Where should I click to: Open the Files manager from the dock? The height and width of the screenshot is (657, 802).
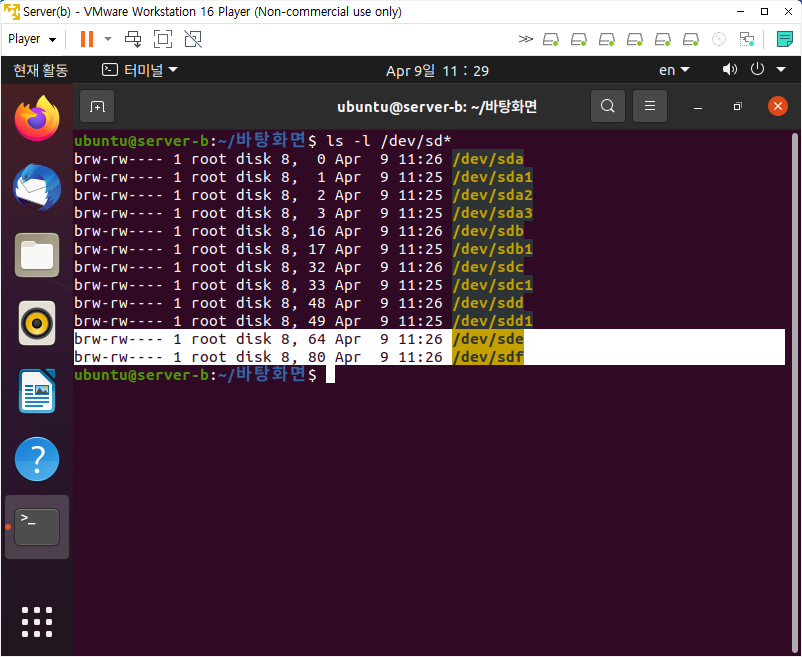(x=37, y=255)
